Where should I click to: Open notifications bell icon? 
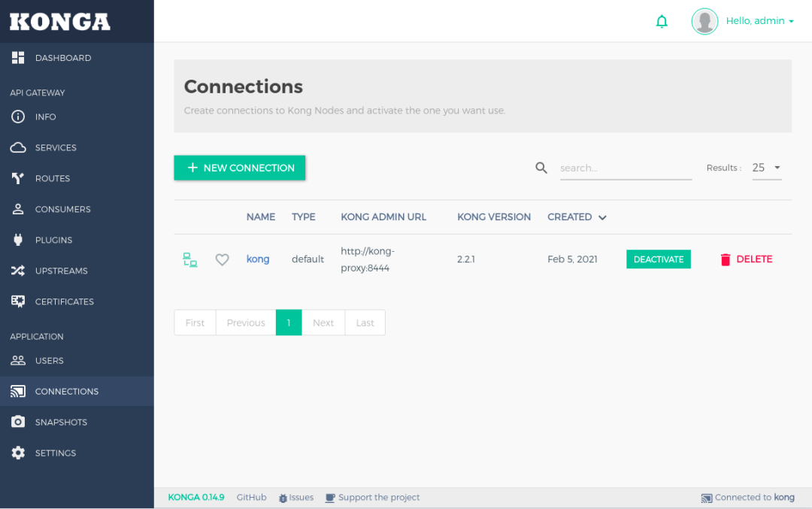(x=662, y=21)
